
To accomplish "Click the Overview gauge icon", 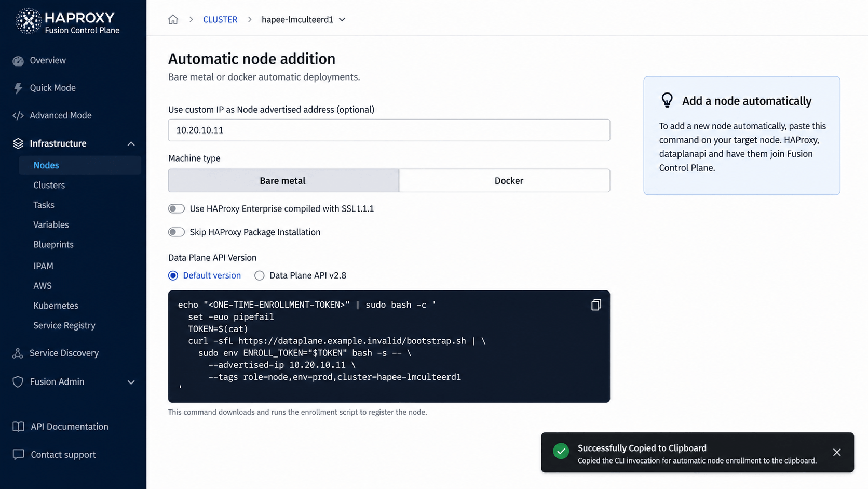I will pos(18,61).
